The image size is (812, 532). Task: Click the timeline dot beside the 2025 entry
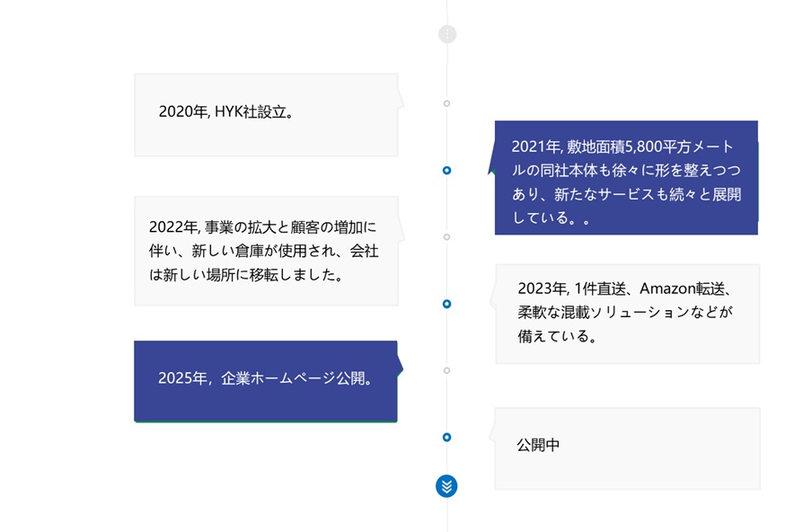click(446, 370)
